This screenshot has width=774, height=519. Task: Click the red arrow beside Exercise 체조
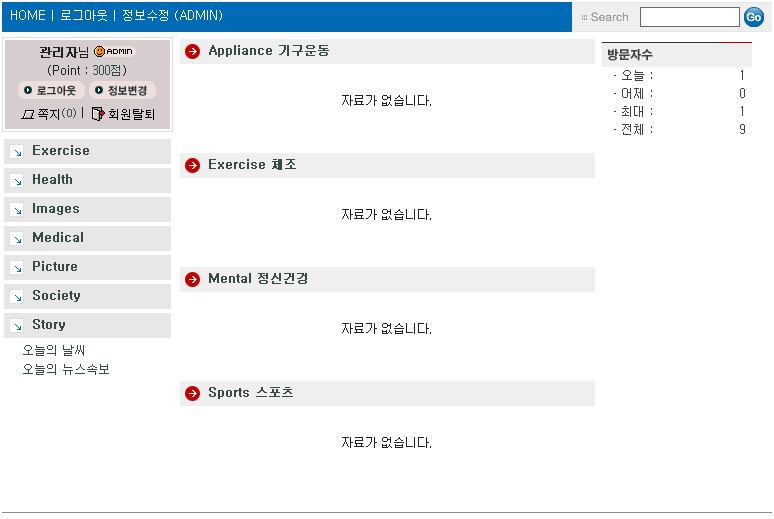(193, 166)
